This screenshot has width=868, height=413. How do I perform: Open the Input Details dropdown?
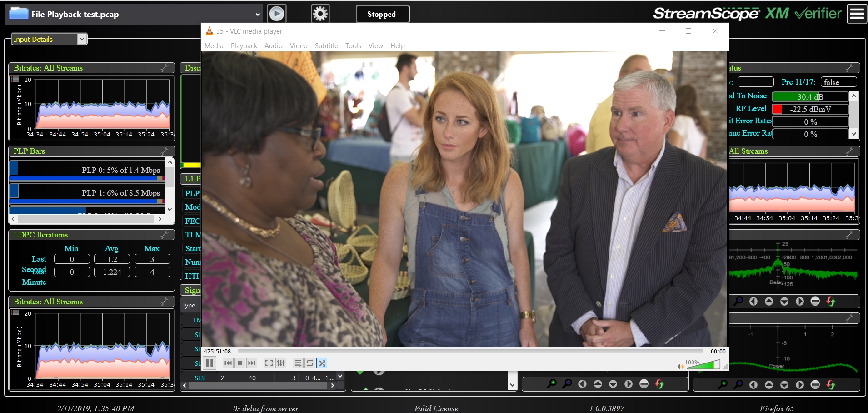(x=82, y=39)
